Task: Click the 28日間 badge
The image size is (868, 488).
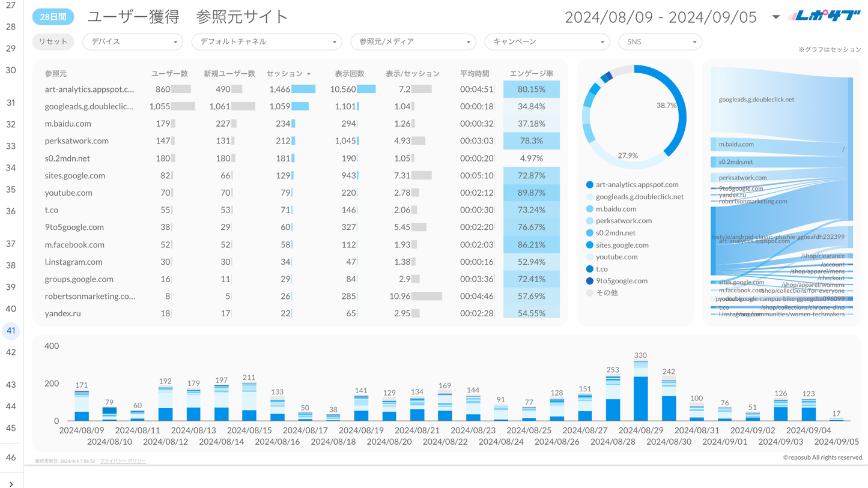Action: [53, 17]
